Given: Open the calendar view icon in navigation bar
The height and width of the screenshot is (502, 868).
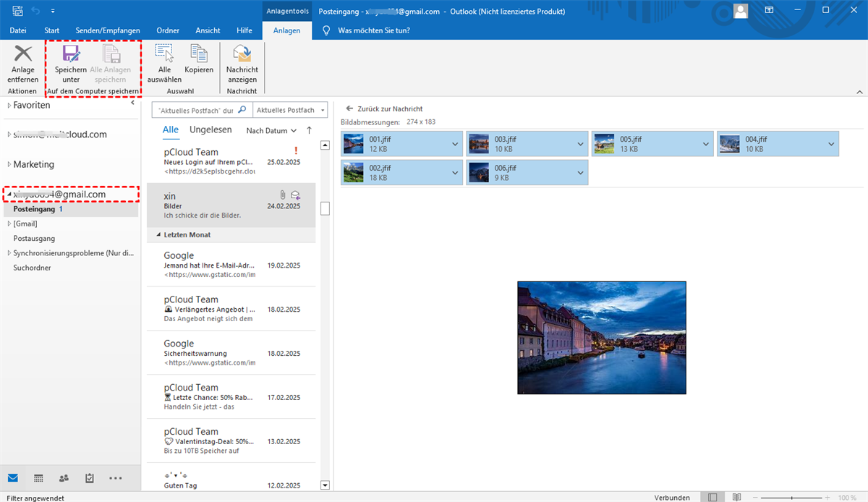Looking at the screenshot, I should point(38,478).
